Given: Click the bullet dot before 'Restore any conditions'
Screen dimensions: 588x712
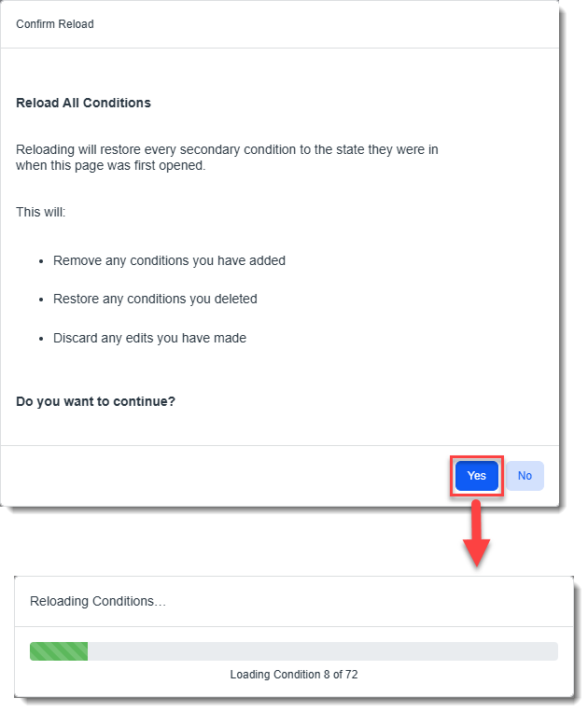Looking at the screenshot, I should [42, 300].
